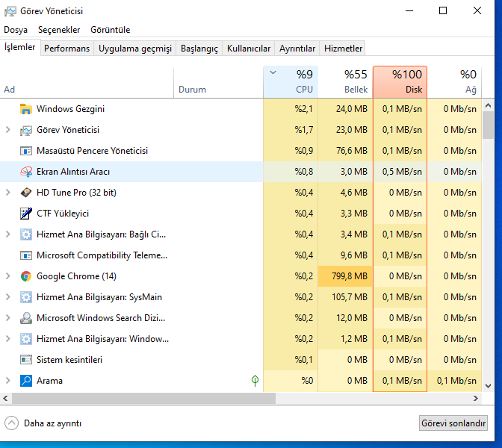The width and height of the screenshot is (502, 448).
Task: Sort by the Disk %100 column header
Action: tap(400, 82)
